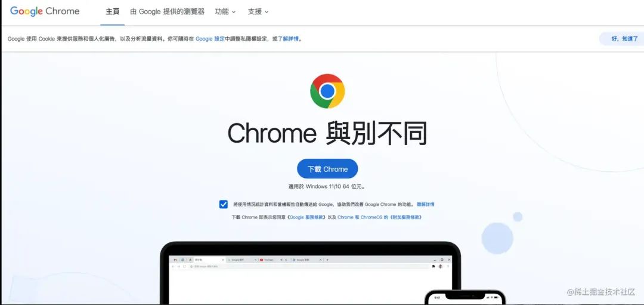Expand the 功能 dropdown menu

[x=225, y=11]
